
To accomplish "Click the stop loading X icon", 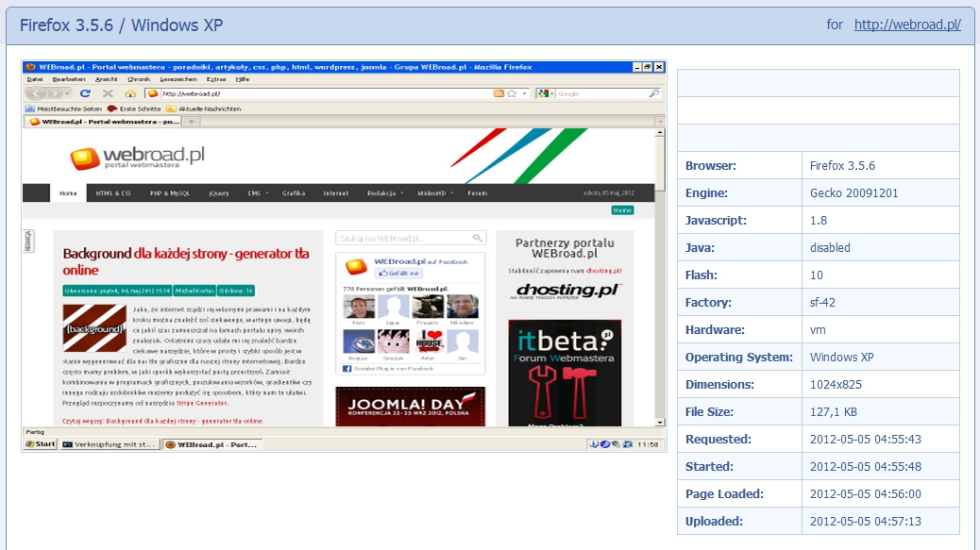I will point(107,94).
